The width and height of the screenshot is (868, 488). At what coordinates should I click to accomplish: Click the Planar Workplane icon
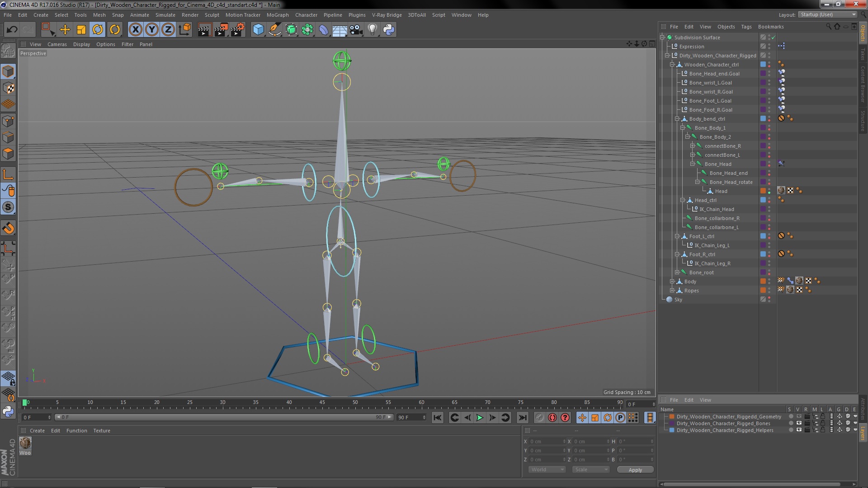pyautogui.click(x=8, y=394)
